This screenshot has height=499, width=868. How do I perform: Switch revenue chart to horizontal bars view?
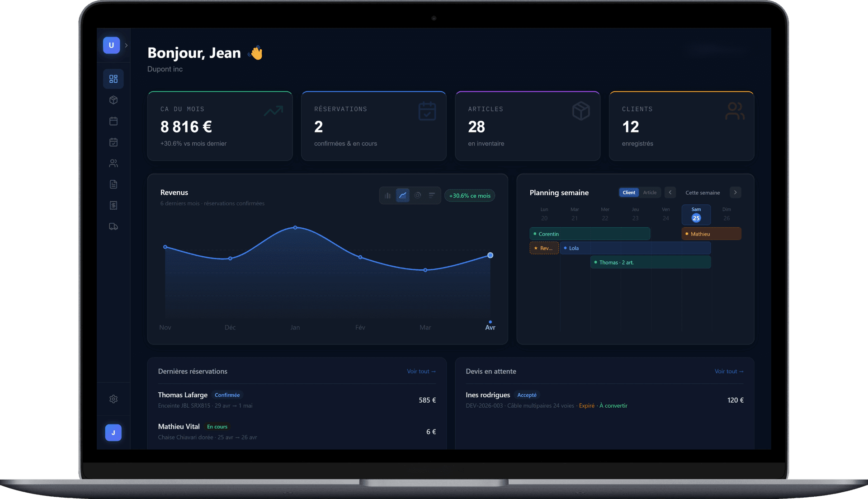tap(432, 196)
